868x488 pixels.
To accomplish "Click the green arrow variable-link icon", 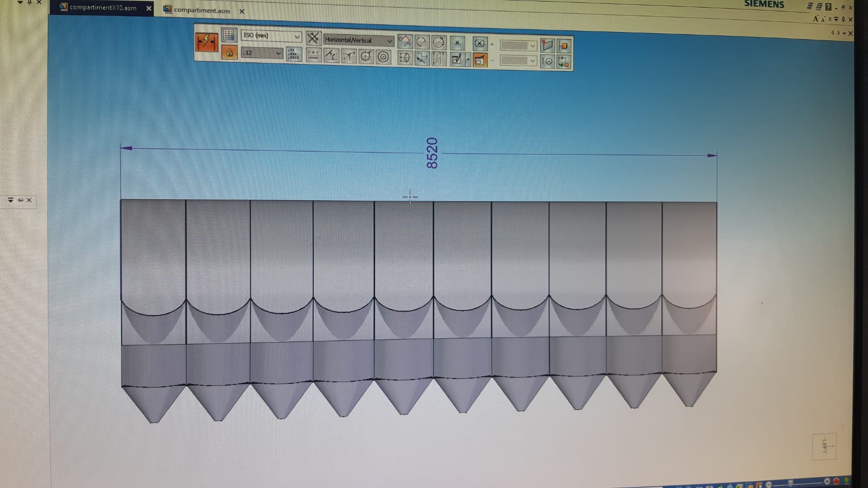I will [x=563, y=62].
